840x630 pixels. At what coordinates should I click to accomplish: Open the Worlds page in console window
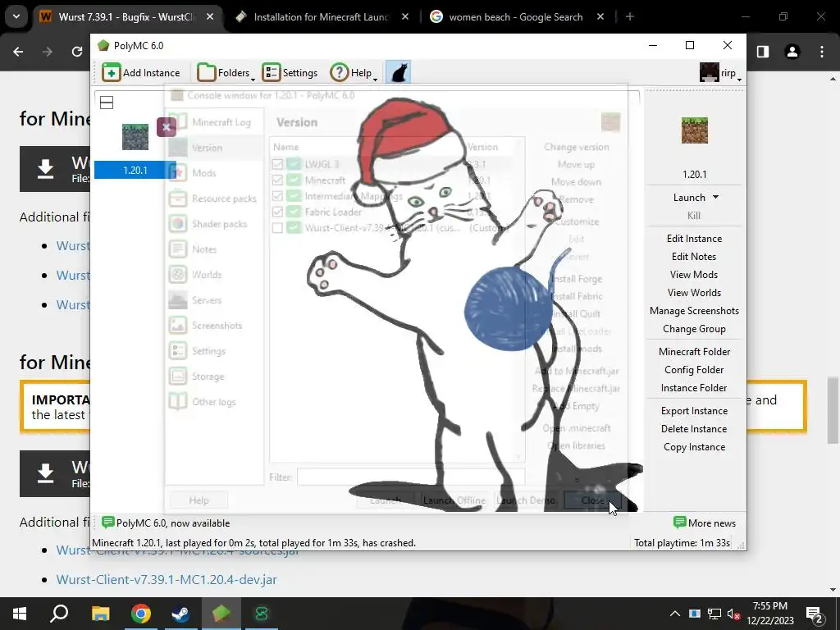click(x=214, y=275)
